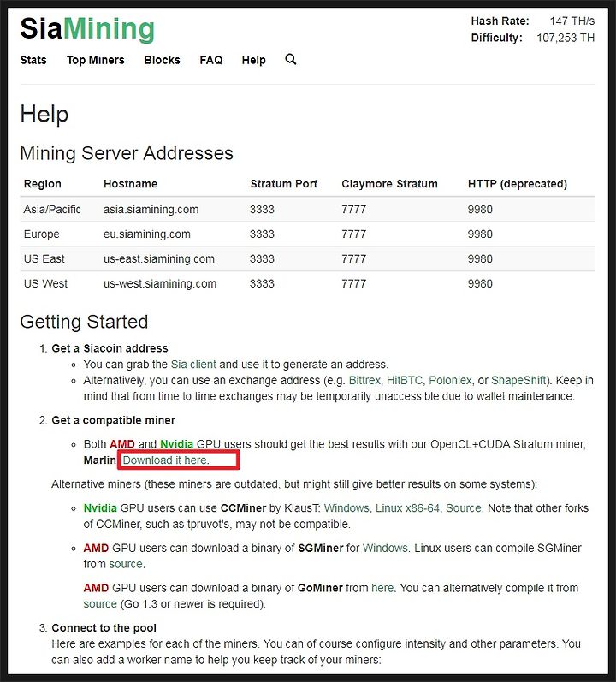The height and width of the screenshot is (682, 616).
Task: Click the Europe region cell
Action: [42, 234]
